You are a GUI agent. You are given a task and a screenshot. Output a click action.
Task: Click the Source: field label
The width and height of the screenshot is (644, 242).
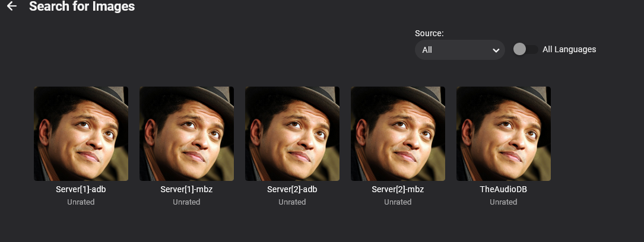(x=429, y=33)
